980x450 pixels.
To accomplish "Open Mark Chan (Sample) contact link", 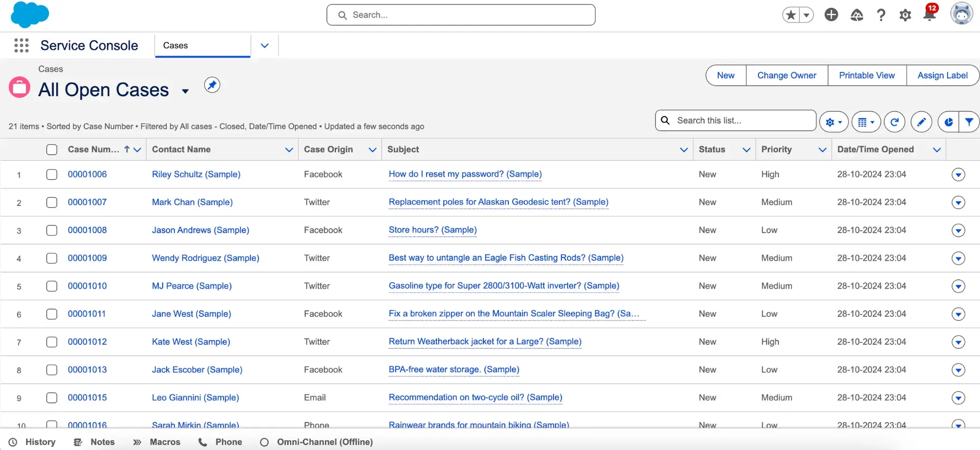I will click(x=192, y=202).
